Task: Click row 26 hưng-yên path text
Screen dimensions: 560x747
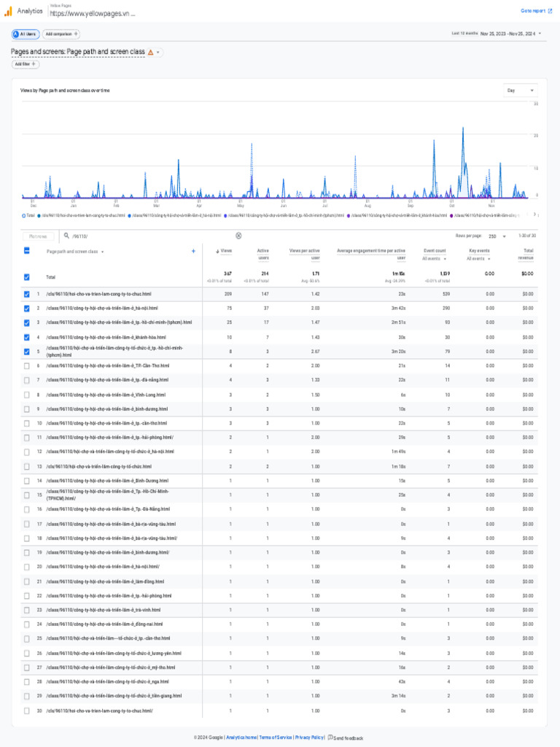Action: tap(114, 653)
